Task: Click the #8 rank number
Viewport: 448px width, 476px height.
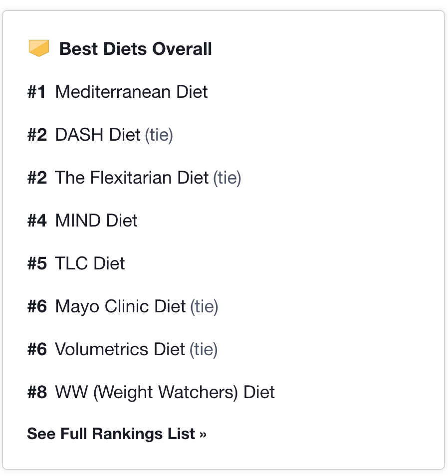Action: click(37, 392)
